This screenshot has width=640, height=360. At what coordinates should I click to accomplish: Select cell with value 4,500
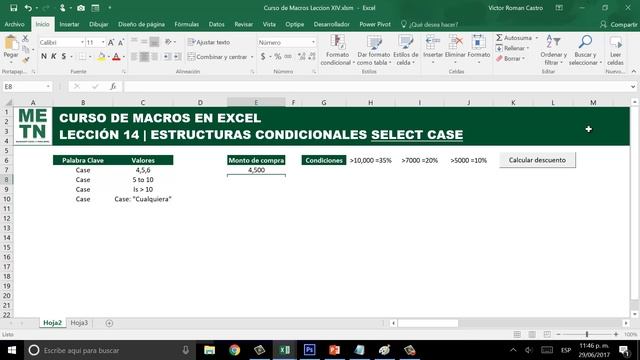(x=256, y=170)
